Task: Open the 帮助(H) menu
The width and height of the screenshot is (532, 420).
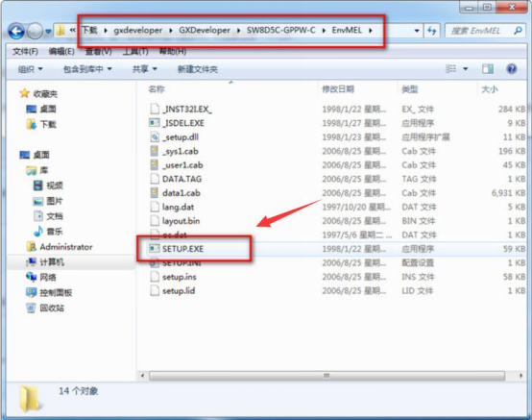Action: pyautogui.click(x=172, y=52)
